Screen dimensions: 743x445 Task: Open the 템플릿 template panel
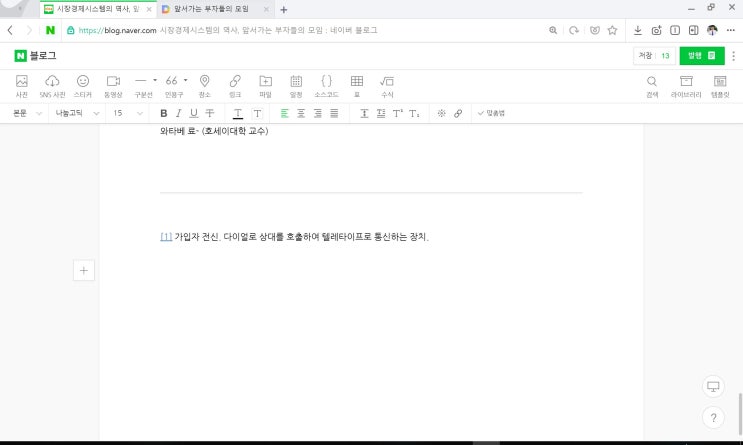720,86
